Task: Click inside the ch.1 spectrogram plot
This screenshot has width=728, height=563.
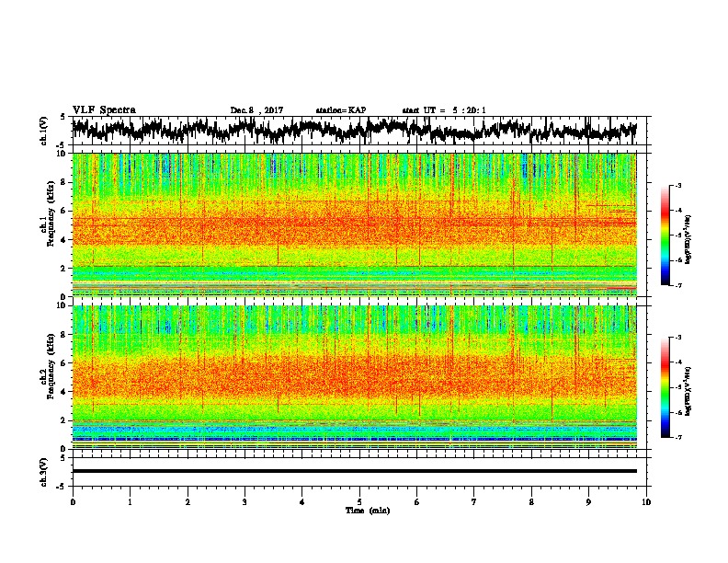Action: [x=354, y=224]
